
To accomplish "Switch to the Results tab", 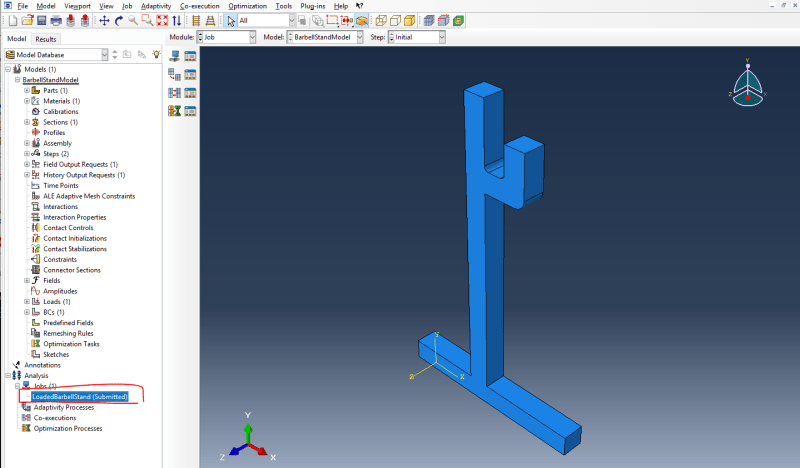I will tap(45, 39).
